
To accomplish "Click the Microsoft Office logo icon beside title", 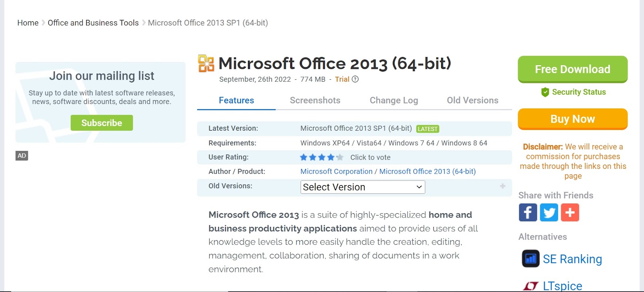I will (x=206, y=64).
